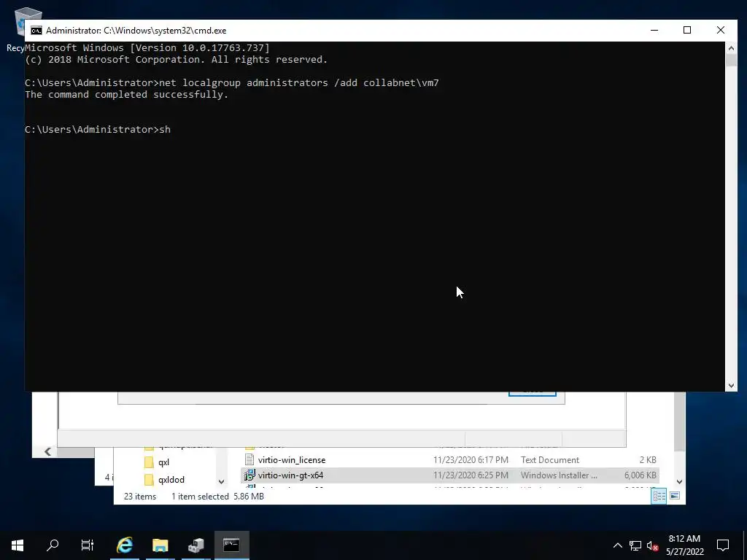
Task: Switch Explorer to Details view
Action: [659, 496]
